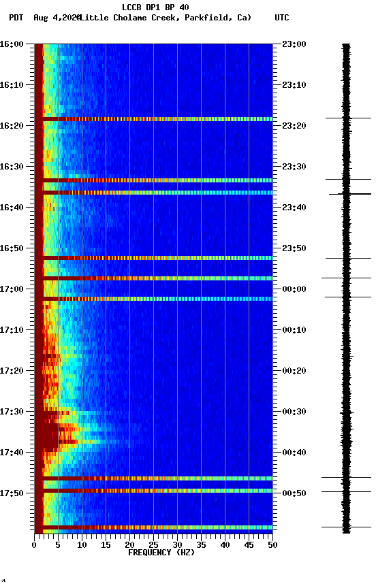Click the "00:10" UTC time label
Viewport: 376px width, 588px height.
pyautogui.click(x=294, y=330)
